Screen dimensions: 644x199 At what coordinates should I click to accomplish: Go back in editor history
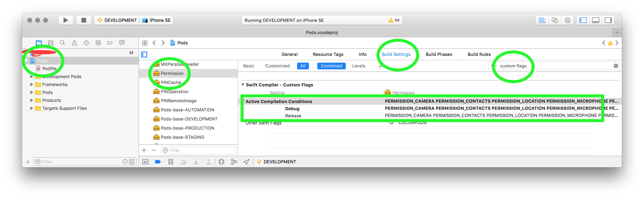[x=154, y=43]
